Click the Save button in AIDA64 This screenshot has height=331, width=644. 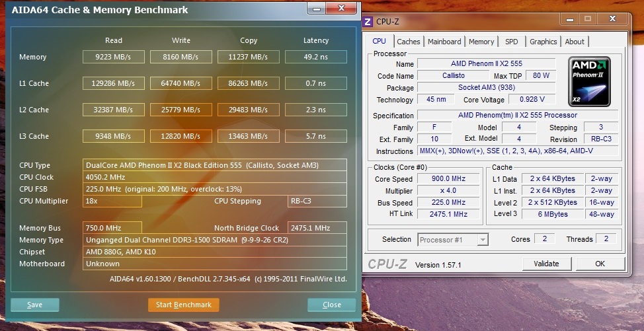(x=35, y=305)
